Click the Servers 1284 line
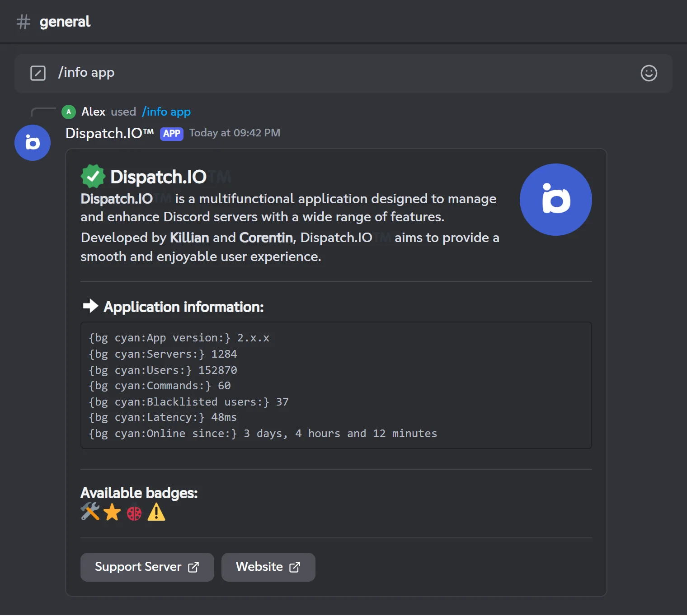 coord(163,355)
